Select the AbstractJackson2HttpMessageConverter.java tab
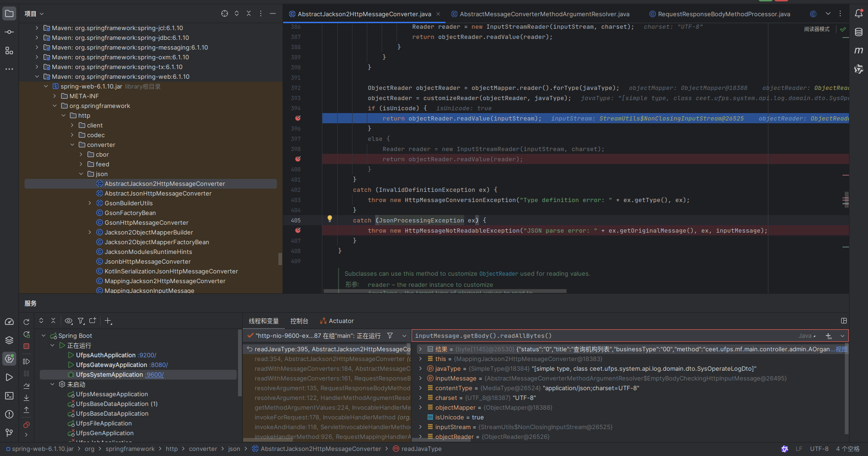The image size is (868, 456). [x=365, y=14]
